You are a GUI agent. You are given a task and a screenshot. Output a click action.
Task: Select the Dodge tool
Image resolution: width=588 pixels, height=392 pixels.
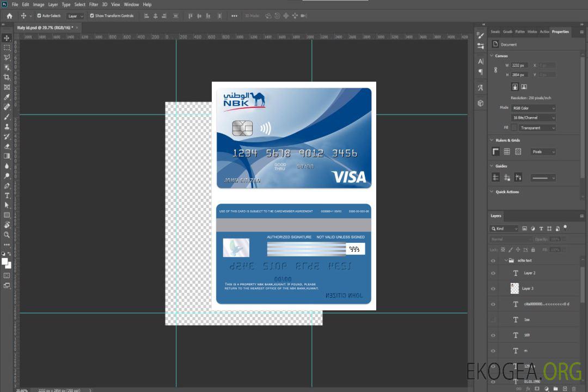point(7,175)
